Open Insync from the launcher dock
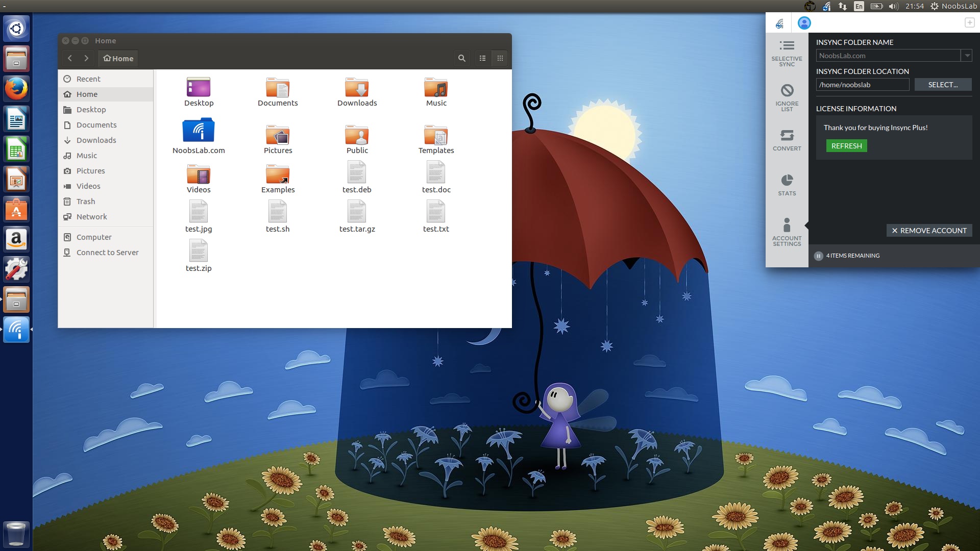Viewport: 980px width, 551px height. point(16,330)
